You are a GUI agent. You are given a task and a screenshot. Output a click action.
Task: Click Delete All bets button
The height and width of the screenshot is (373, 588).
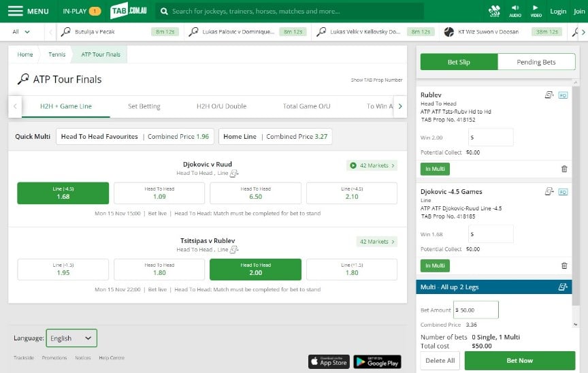pyautogui.click(x=440, y=361)
